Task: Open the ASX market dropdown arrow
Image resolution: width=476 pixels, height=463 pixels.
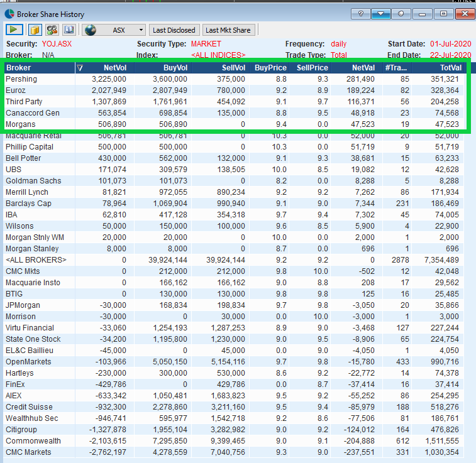Action: [x=141, y=30]
